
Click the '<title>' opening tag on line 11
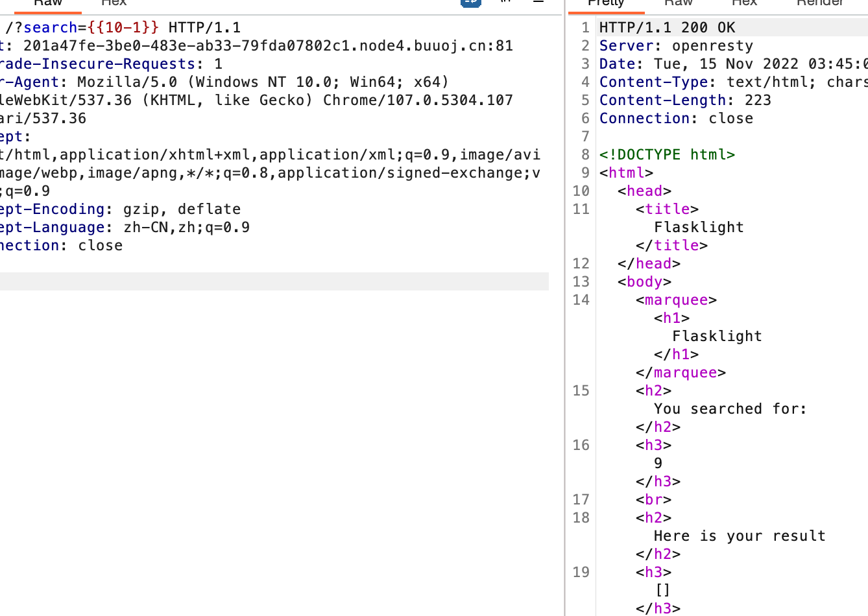[x=667, y=209]
